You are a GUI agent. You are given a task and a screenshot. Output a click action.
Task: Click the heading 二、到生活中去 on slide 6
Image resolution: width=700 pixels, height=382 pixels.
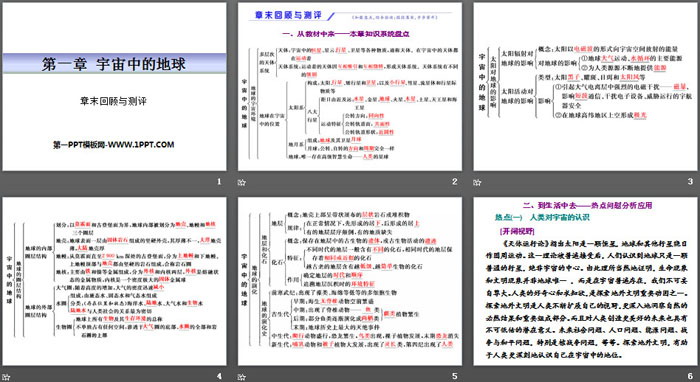tap(588, 205)
